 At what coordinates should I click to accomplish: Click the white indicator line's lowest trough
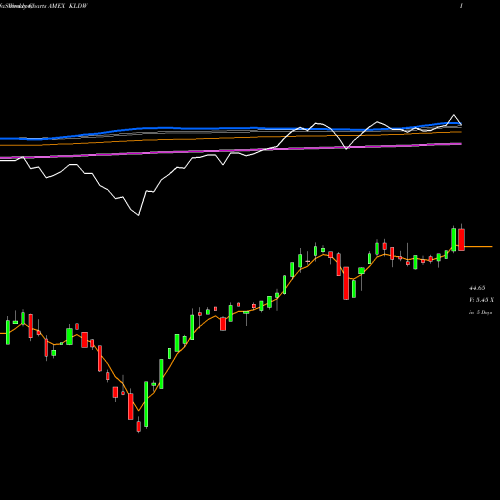tap(139, 215)
